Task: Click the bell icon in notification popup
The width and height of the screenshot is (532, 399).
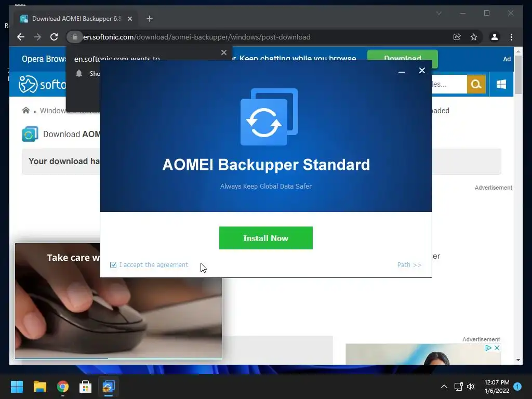Action: click(x=79, y=73)
